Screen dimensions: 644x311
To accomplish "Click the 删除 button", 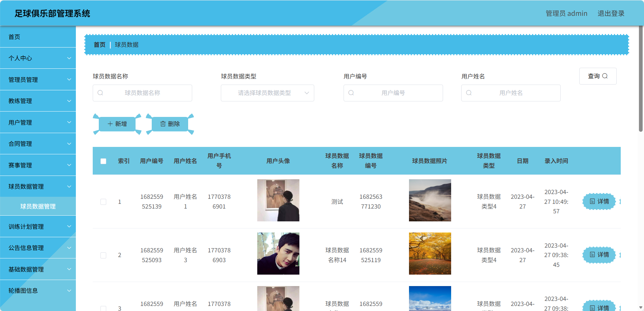I will tap(170, 124).
